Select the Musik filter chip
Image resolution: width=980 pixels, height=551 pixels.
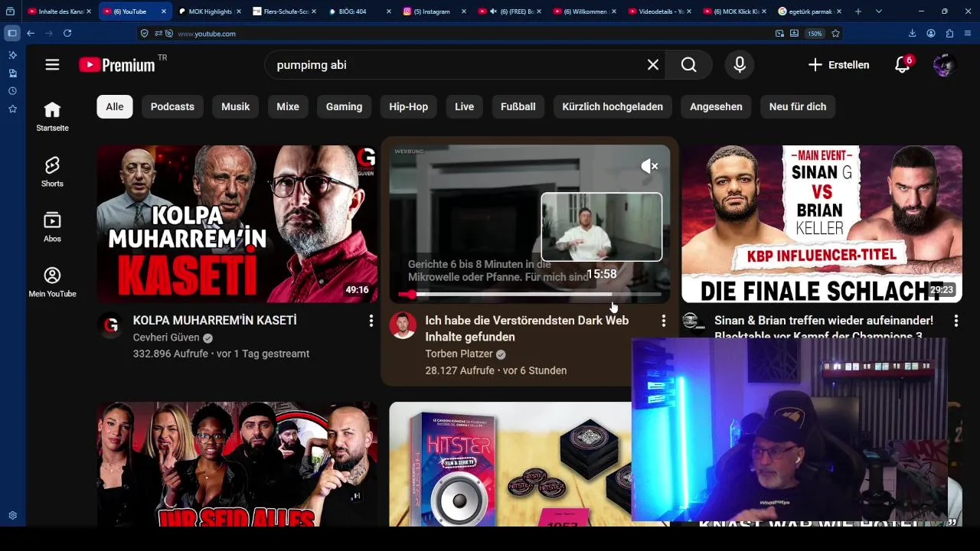click(236, 106)
